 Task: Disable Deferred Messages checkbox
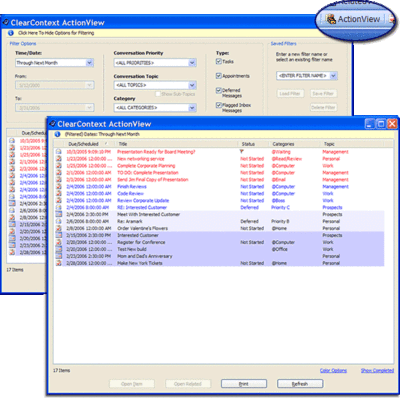click(x=219, y=90)
